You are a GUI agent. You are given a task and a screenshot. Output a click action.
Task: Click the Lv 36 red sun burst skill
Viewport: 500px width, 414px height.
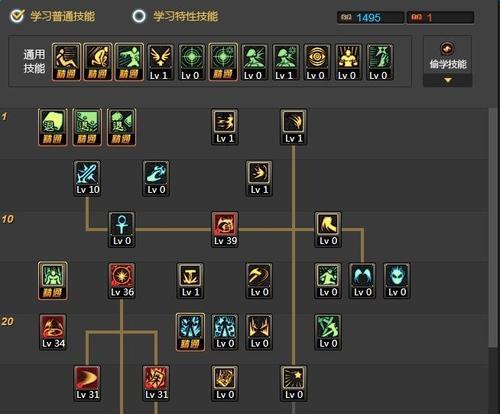(122, 281)
